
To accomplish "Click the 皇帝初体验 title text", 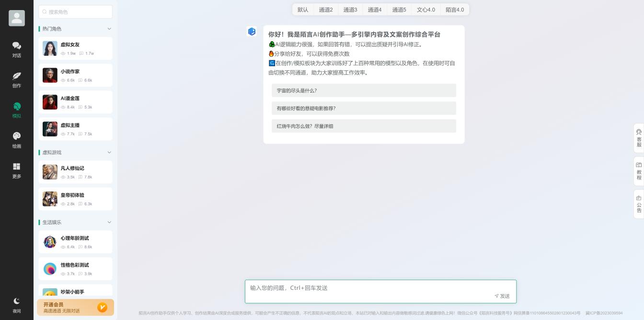I will (x=72, y=195).
